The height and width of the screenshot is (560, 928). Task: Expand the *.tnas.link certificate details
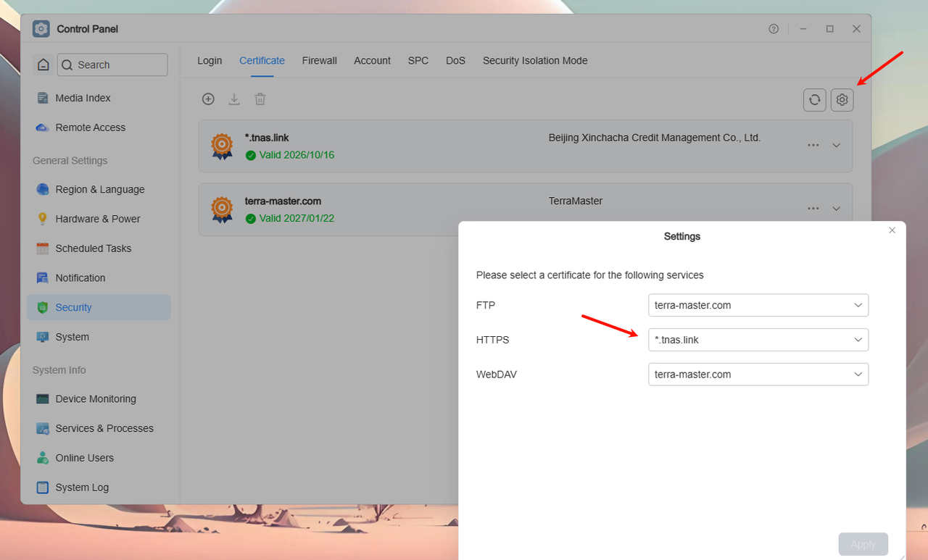pyautogui.click(x=836, y=146)
